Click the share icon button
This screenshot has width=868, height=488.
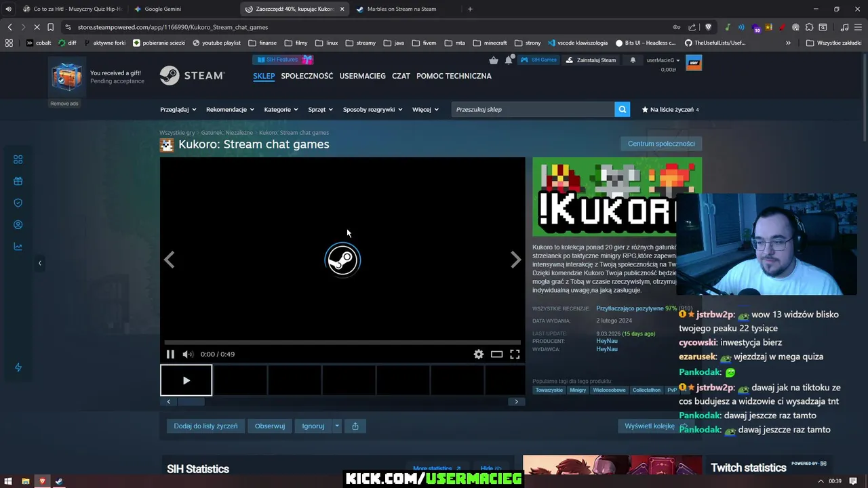tap(355, 426)
